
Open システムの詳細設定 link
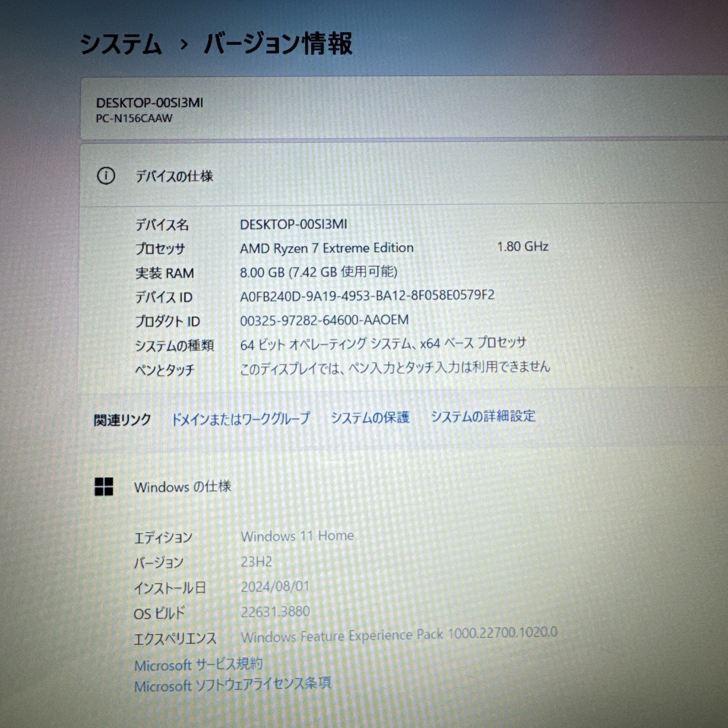[x=483, y=416]
